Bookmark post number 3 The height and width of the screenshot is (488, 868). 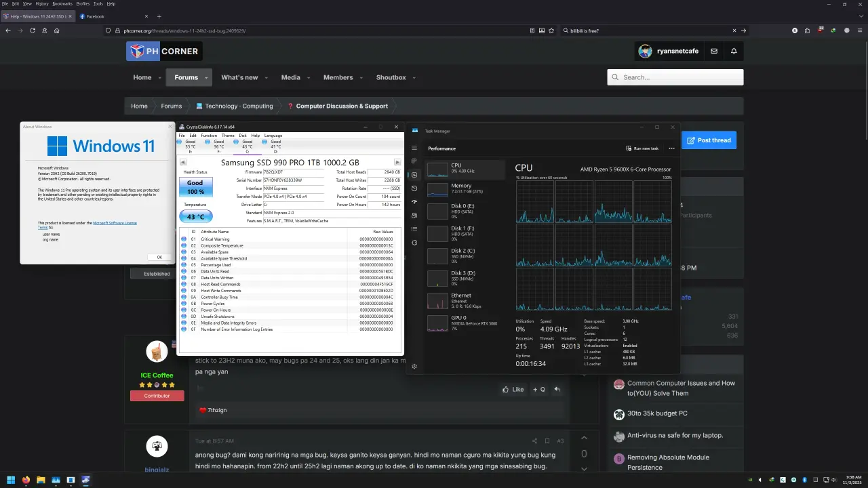[547, 441]
